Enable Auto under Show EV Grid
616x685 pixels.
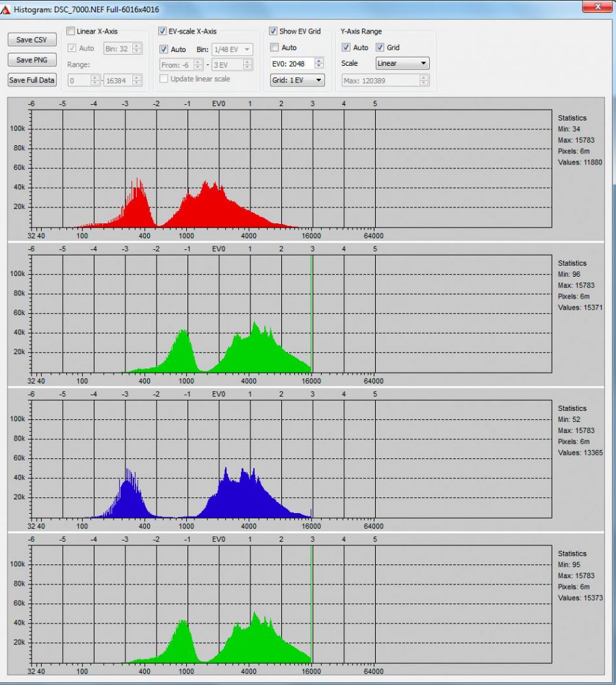(274, 47)
